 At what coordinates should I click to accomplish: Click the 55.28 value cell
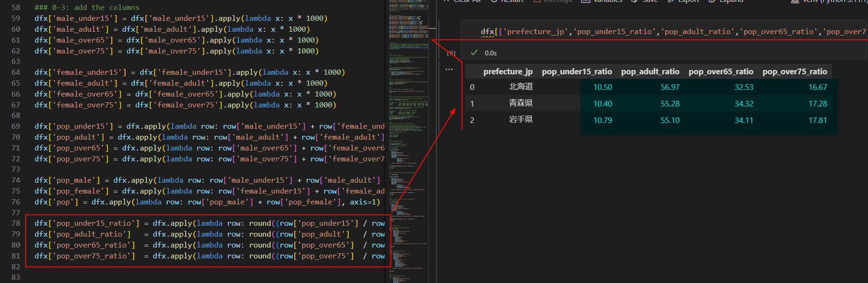click(x=670, y=104)
